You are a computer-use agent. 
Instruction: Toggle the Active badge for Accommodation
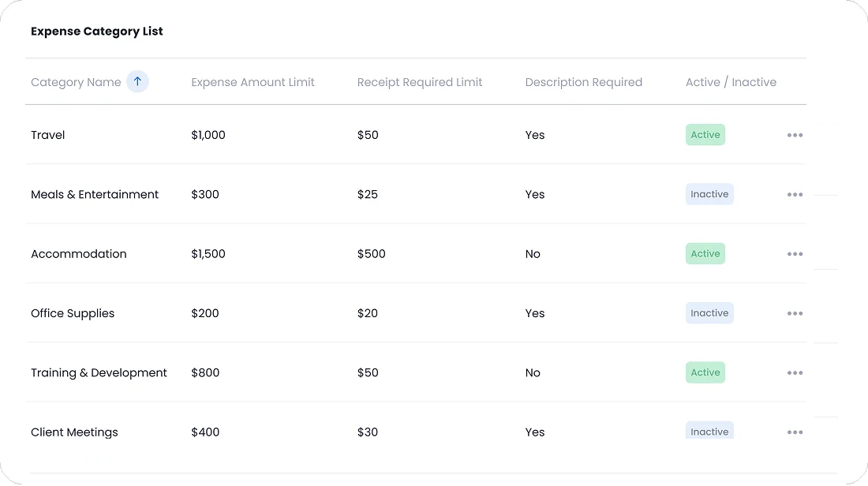click(x=705, y=253)
